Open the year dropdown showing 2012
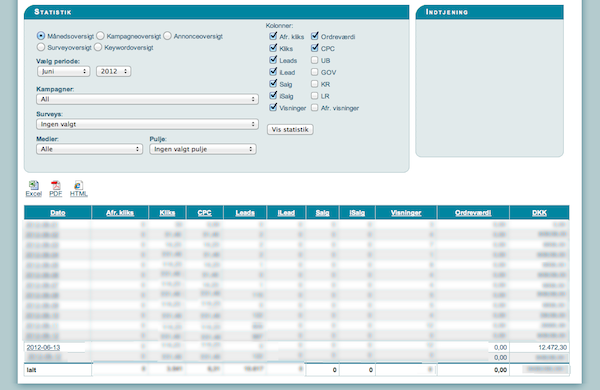600x390 pixels. tap(114, 71)
